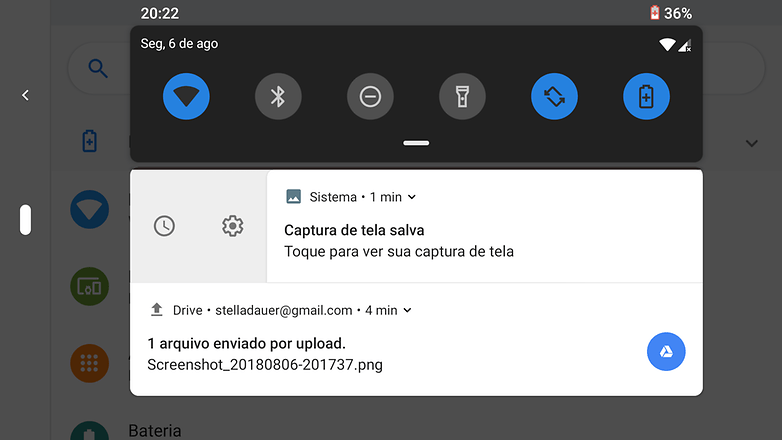This screenshot has height=440, width=782.
Task: Expand the Sistema notification chevron
Action: [412, 197]
